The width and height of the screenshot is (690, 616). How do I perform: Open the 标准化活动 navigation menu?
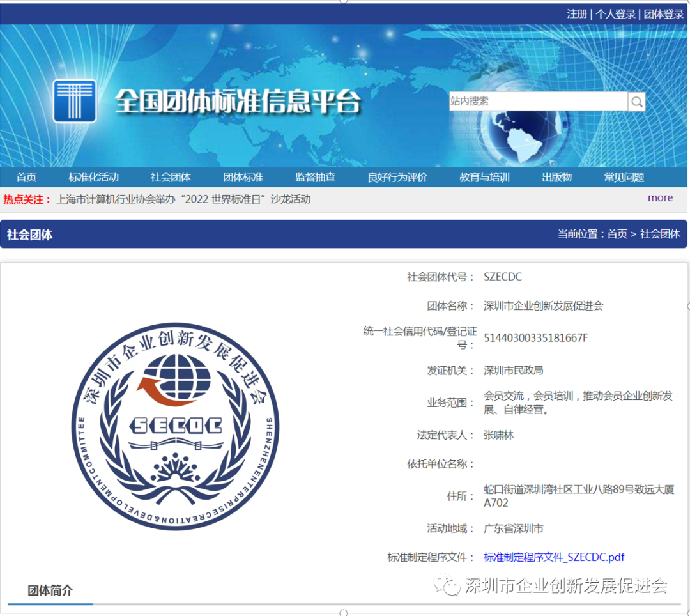click(x=93, y=178)
